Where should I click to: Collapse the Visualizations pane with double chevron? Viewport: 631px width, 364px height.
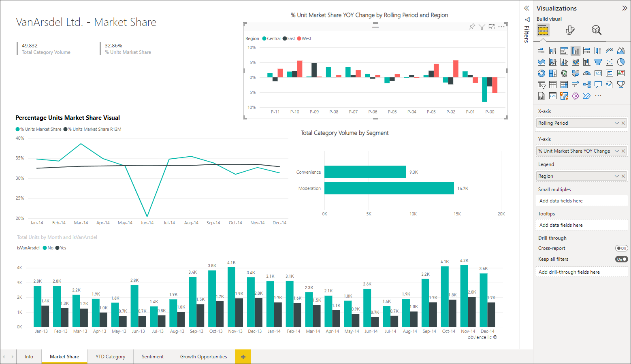point(625,8)
